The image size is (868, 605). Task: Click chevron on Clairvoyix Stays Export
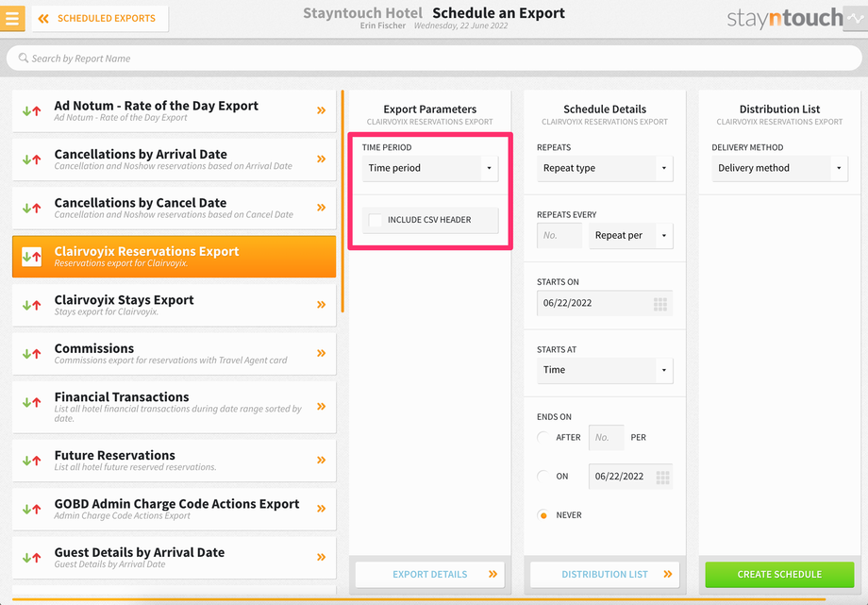[321, 304]
